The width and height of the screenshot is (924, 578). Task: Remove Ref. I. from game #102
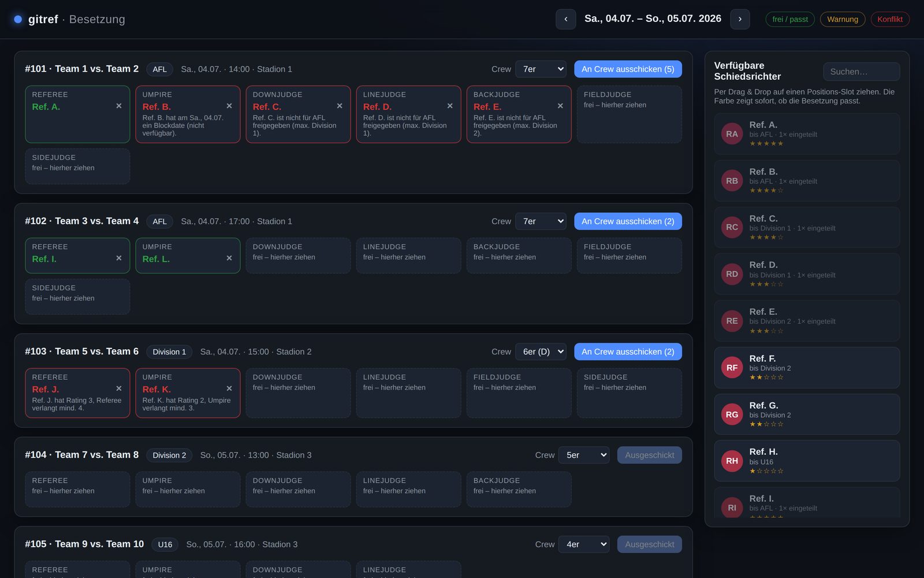(x=119, y=258)
